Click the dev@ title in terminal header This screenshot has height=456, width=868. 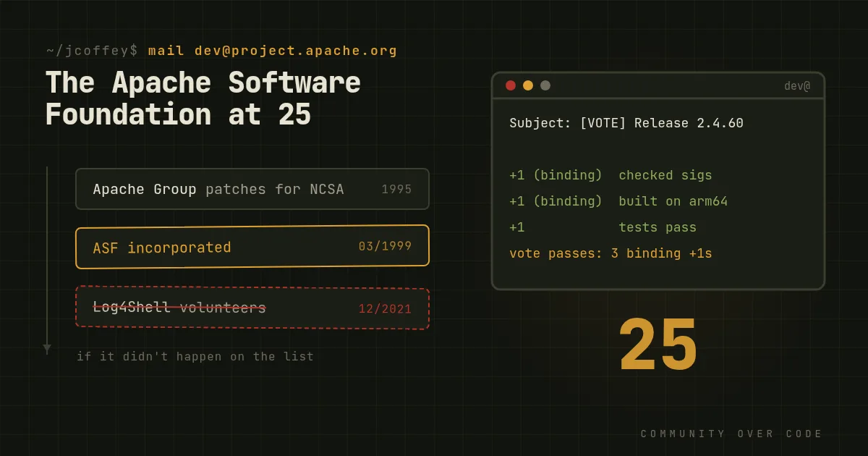coord(797,85)
